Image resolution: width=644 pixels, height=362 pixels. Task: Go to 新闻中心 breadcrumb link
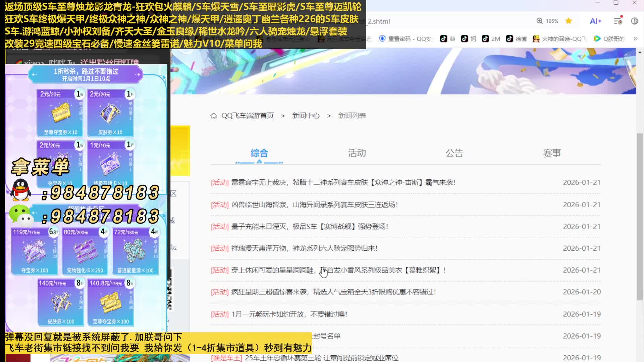[x=306, y=116]
